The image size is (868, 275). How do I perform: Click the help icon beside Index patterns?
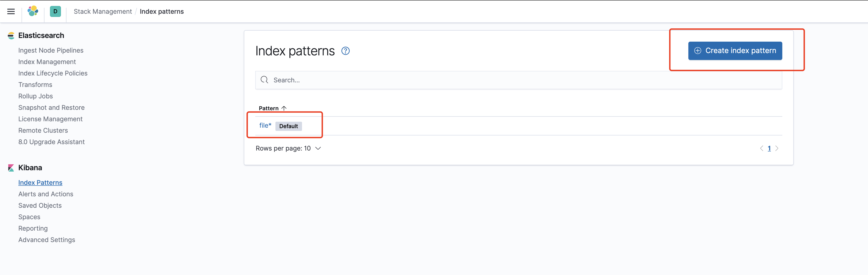click(345, 51)
